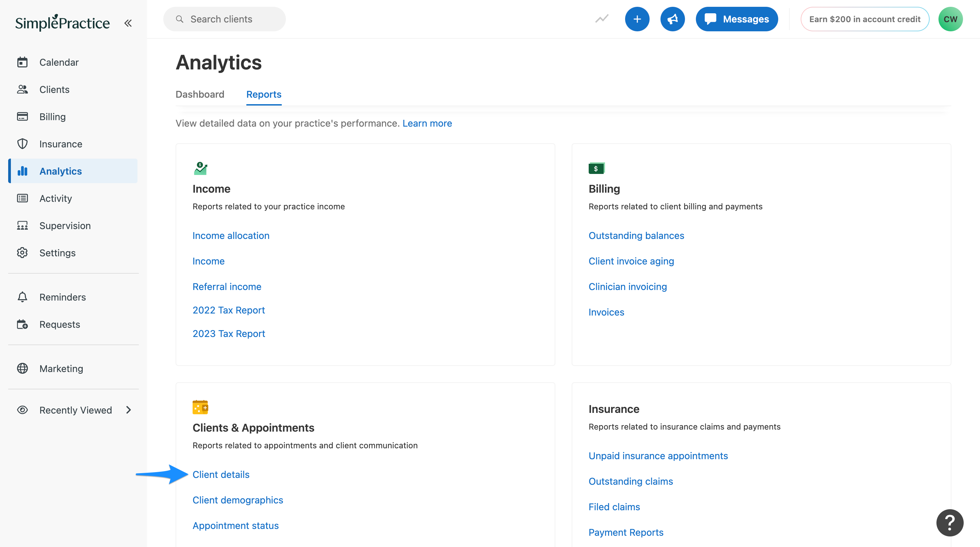This screenshot has height=547, width=980.
Task: Click the Billing card icon
Action: tap(22, 116)
